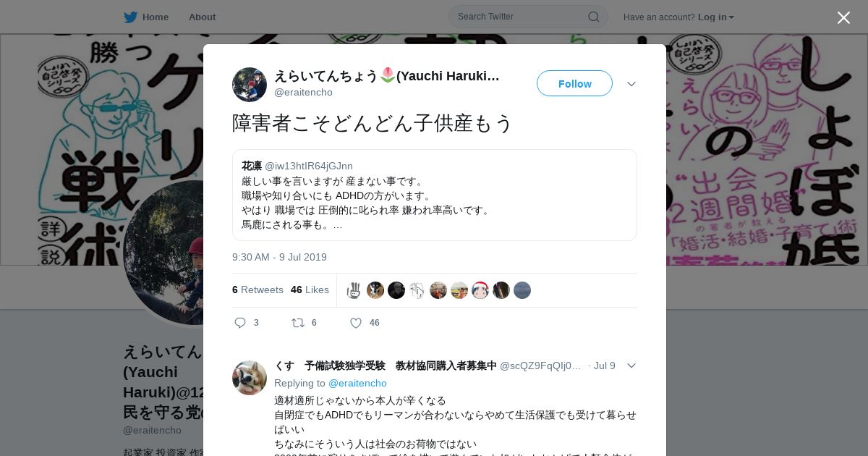Close the tweet overlay with X
Viewport: 868px width, 456px height.
(x=843, y=17)
